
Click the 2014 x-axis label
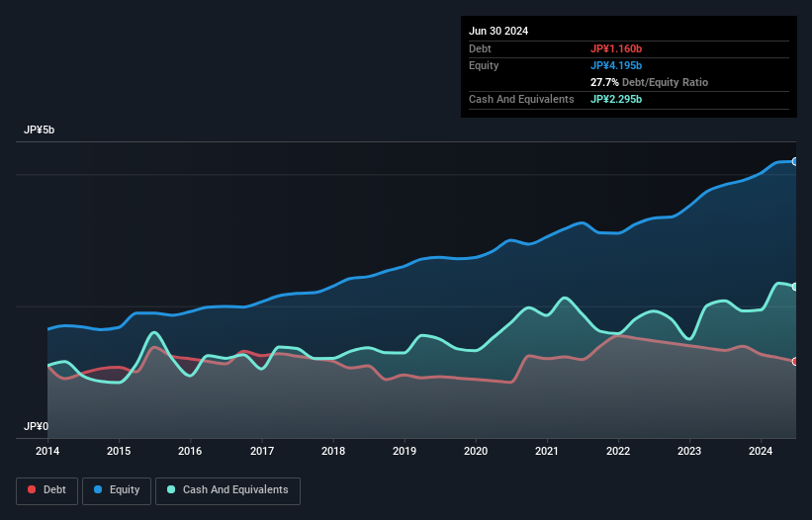(x=47, y=451)
